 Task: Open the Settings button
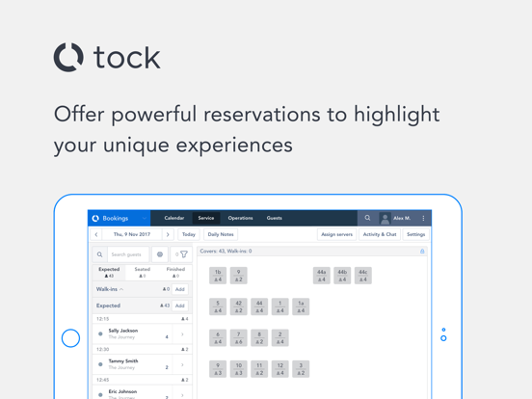416,234
